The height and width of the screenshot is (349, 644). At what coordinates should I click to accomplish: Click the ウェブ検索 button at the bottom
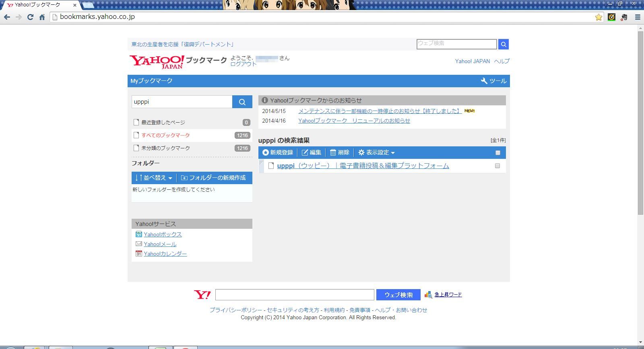[x=398, y=295]
